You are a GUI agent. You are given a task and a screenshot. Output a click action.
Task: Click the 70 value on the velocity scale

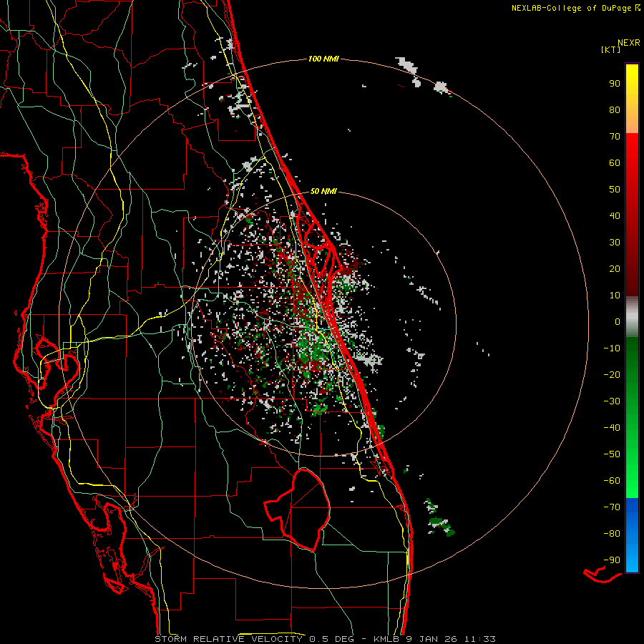point(615,137)
